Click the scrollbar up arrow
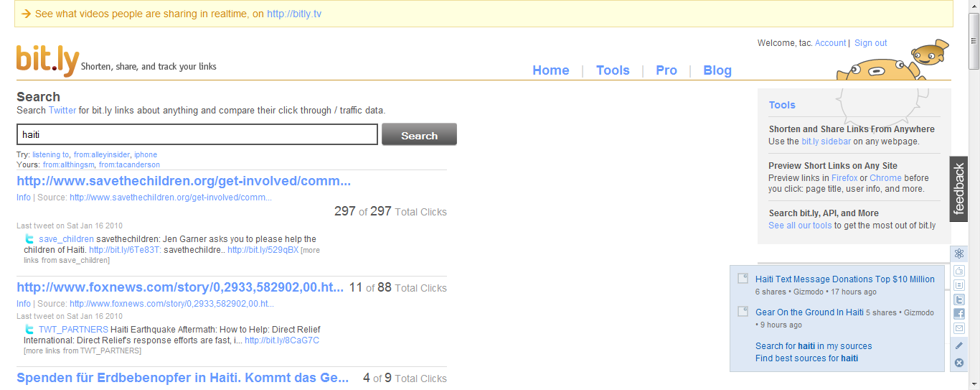This screenshot has height=390, width=980. click(x=974, y=6)
